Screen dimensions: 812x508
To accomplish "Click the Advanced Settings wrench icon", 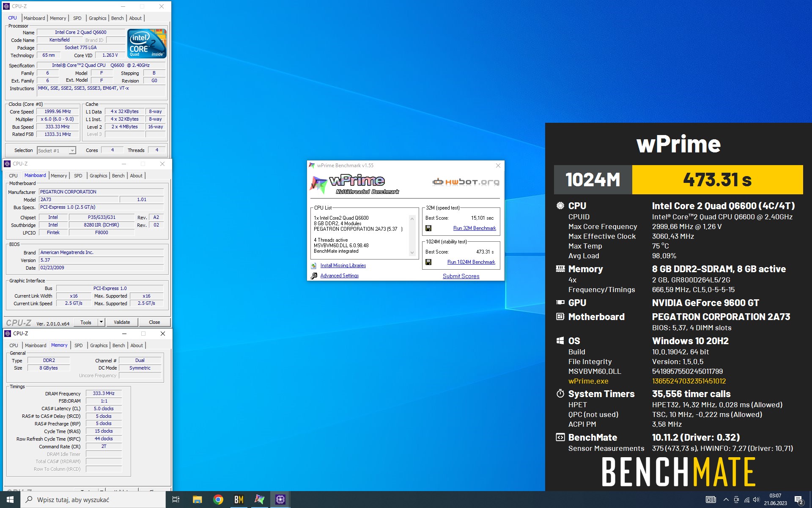I will [314, 276].
